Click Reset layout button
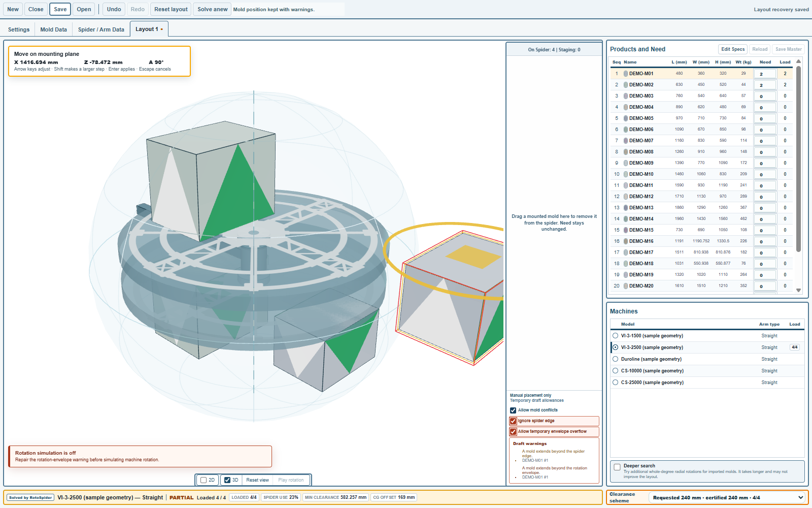This screenshot has height=508, width=812. 171,9
